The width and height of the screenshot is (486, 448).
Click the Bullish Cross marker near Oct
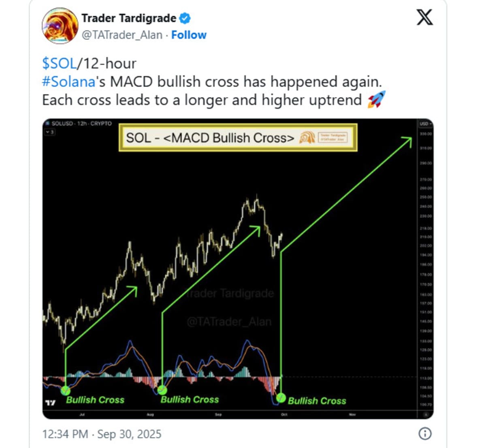pos(280,398)
